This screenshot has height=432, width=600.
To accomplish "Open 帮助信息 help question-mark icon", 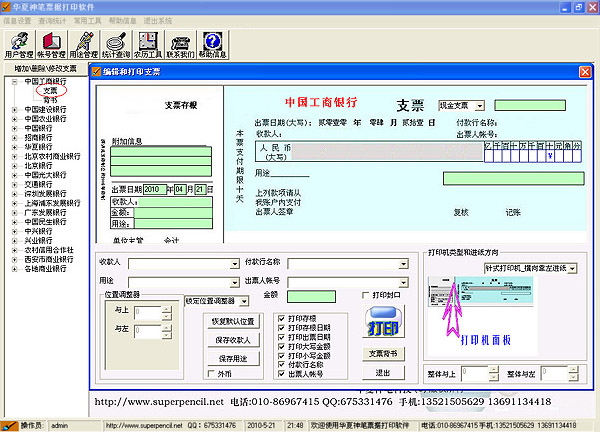I will [213, 45].
